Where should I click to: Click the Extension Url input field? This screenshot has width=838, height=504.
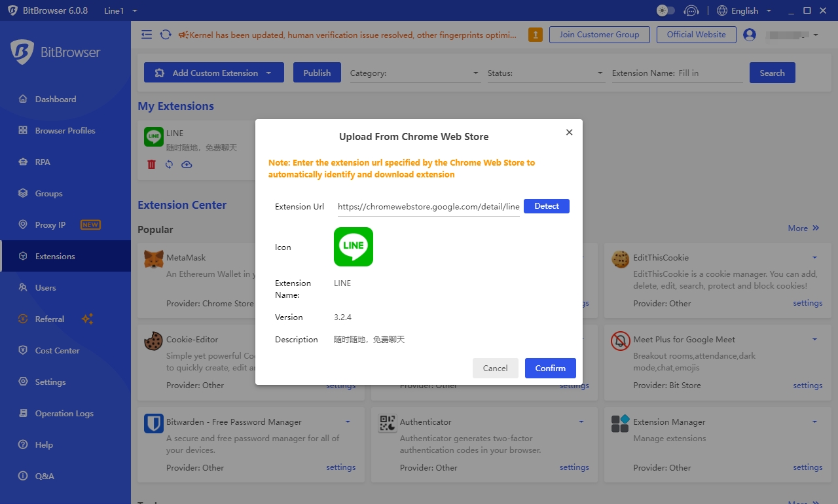coord(429,206)
